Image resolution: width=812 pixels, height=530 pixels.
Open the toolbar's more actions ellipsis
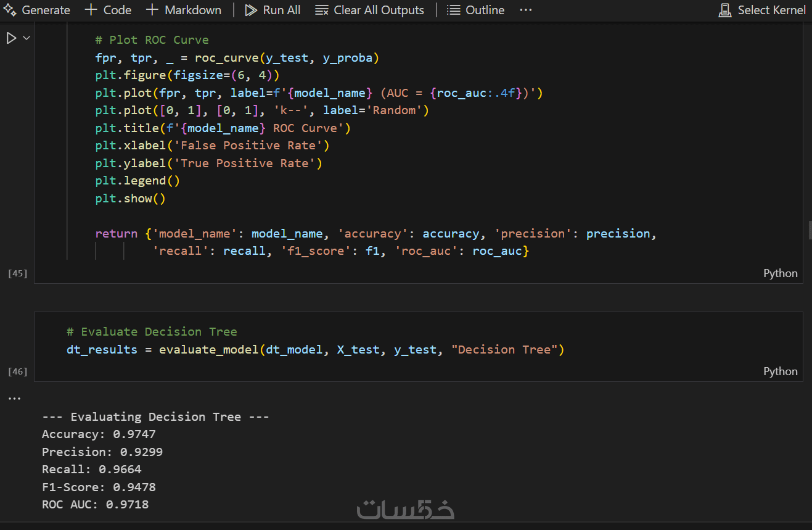click(x=525, y=10)
